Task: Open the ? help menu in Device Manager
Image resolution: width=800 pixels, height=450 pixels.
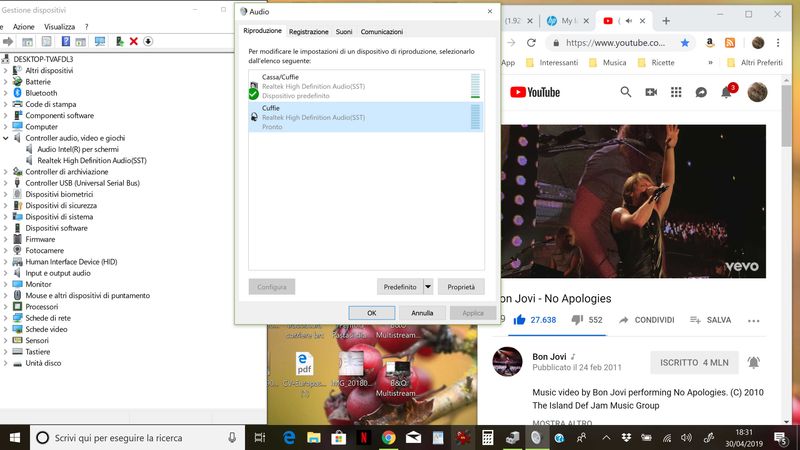Action: [x=86, y=27]
